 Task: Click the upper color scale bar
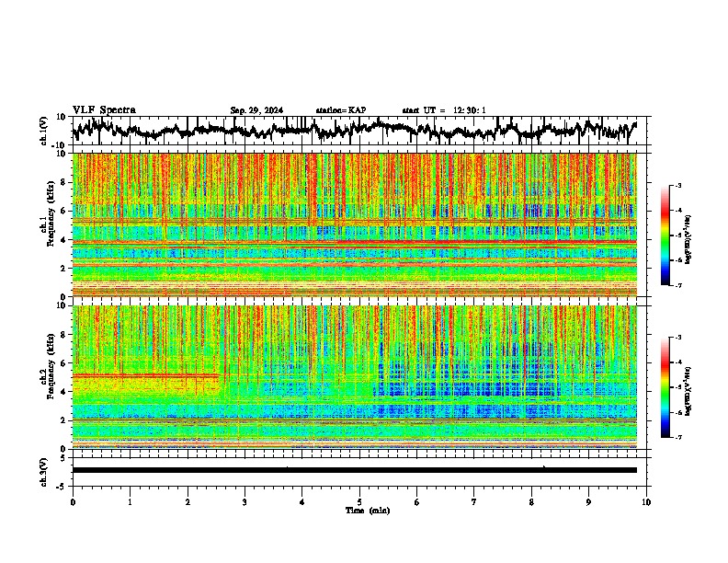click(x=665, y=236)
